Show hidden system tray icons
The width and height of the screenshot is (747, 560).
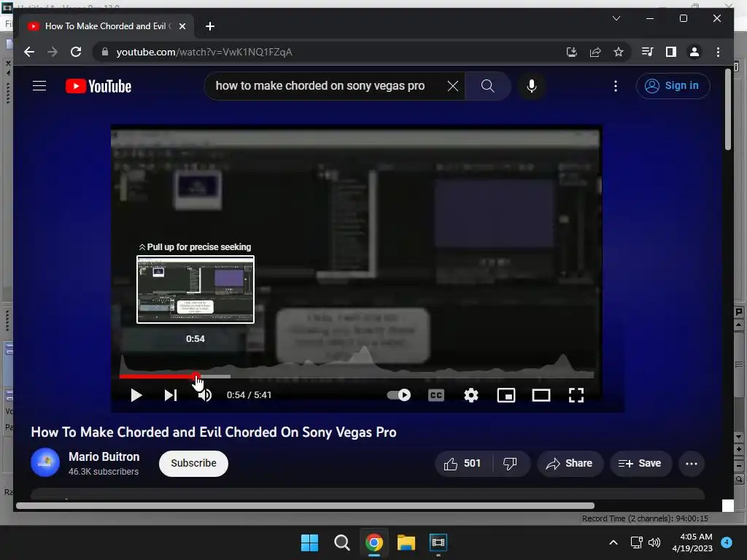click(x=614, y=542)
